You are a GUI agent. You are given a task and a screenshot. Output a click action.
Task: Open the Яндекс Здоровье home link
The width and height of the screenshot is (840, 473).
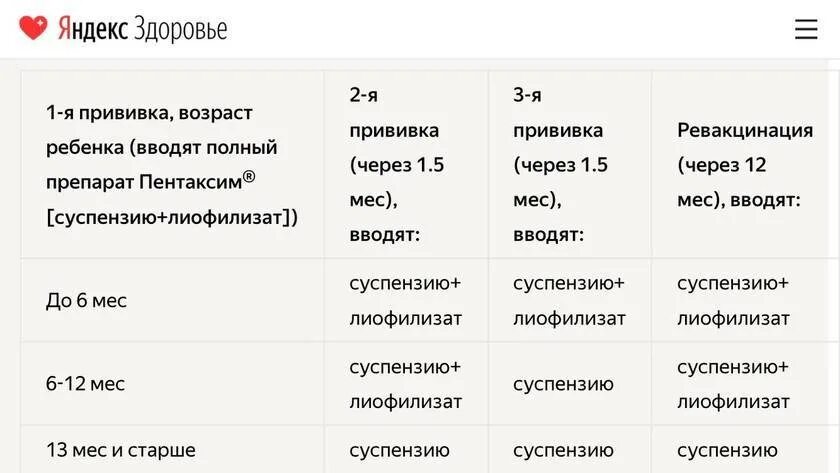pyautogui.click(x=123, y=28)
